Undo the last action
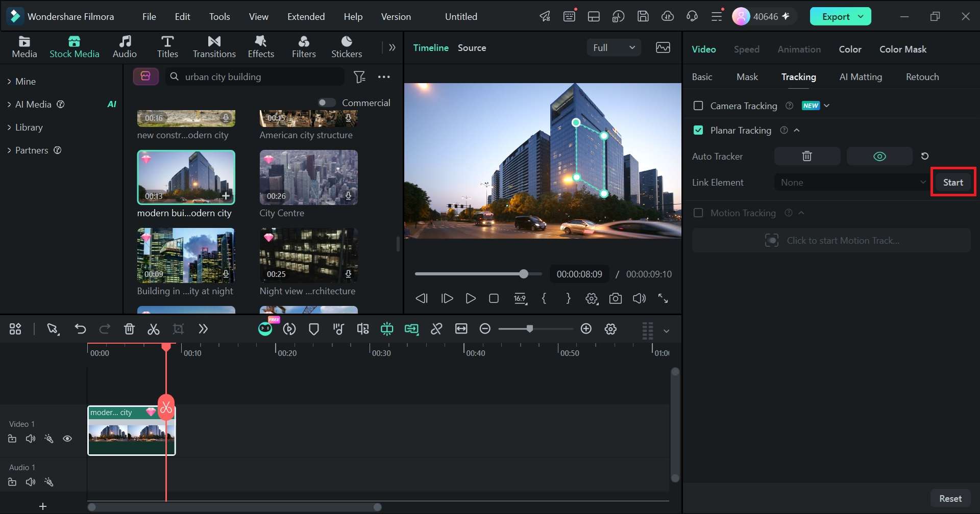The width and height of the screenshot is (980, 514). 80,329
